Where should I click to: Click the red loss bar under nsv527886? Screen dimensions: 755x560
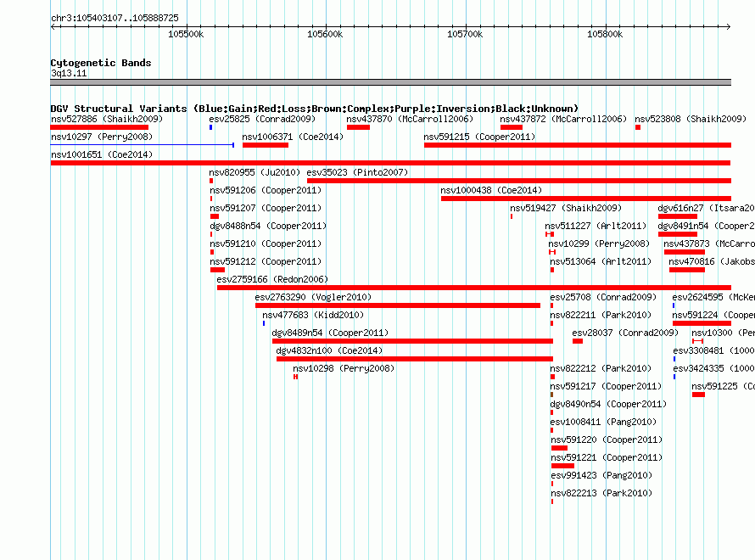point(99,127)
